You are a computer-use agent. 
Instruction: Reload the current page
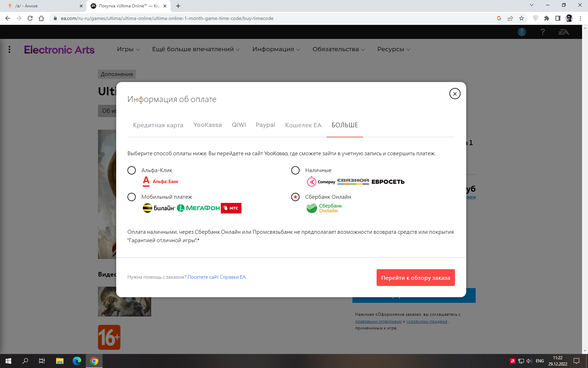click(30, 18)
